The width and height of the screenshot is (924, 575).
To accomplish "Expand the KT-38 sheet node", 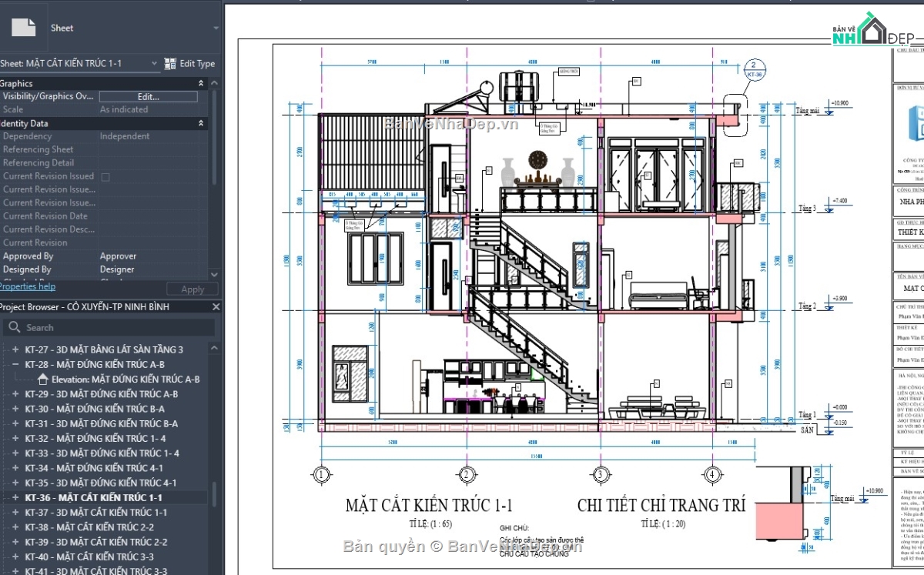I will pos(15,527).
